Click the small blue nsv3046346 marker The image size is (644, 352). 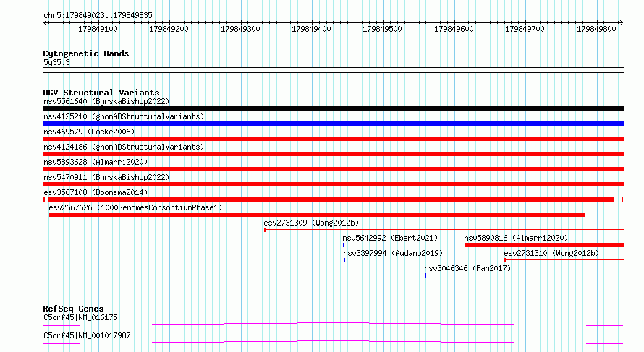pos(425,275)
